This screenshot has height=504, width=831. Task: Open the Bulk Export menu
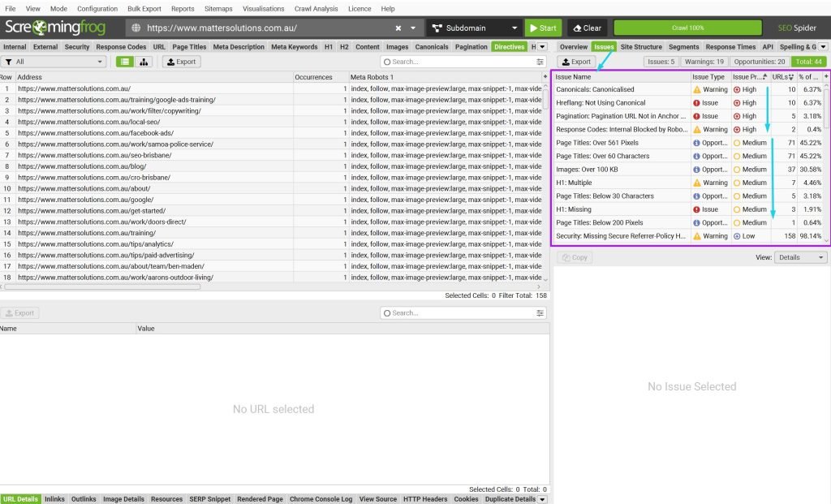[x=144, y=9]
